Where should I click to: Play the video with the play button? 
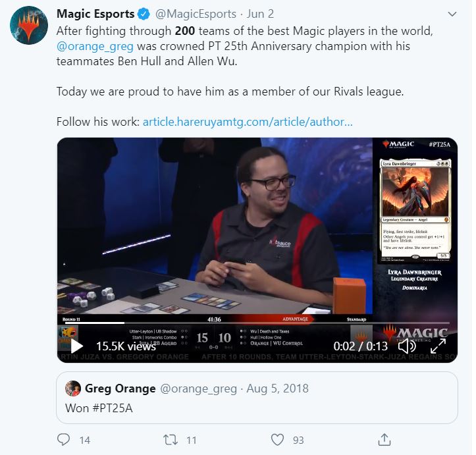pyautogui.click(x=77, y=346)
